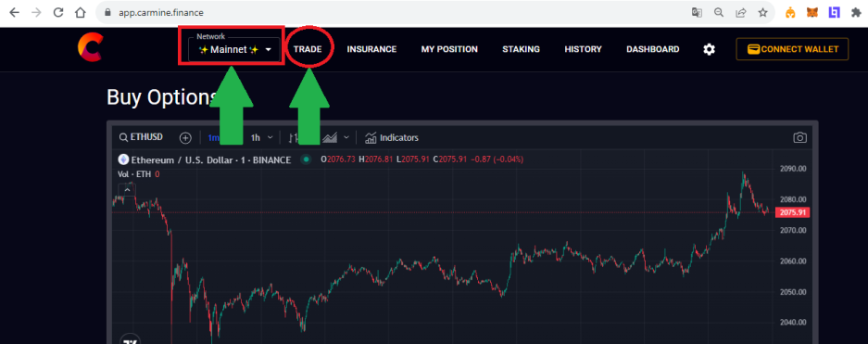Open the Staking tab
Image resolution: width=868 pixels, height=344 pixels.
521,49
